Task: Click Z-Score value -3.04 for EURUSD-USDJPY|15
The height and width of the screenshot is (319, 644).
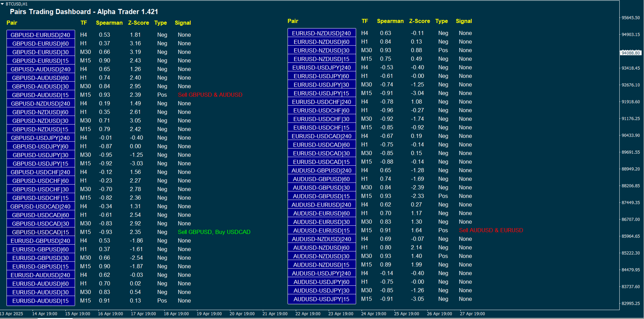Action: tap(417, 93)
